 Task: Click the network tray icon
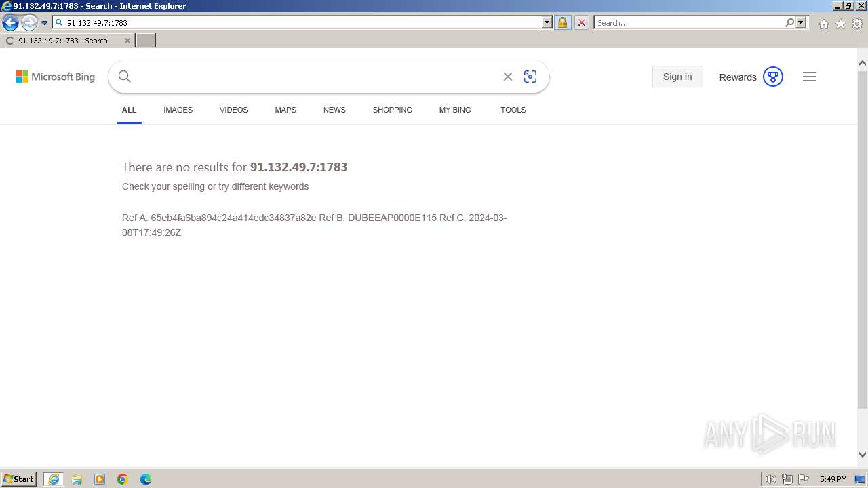[x=787, y=479]
